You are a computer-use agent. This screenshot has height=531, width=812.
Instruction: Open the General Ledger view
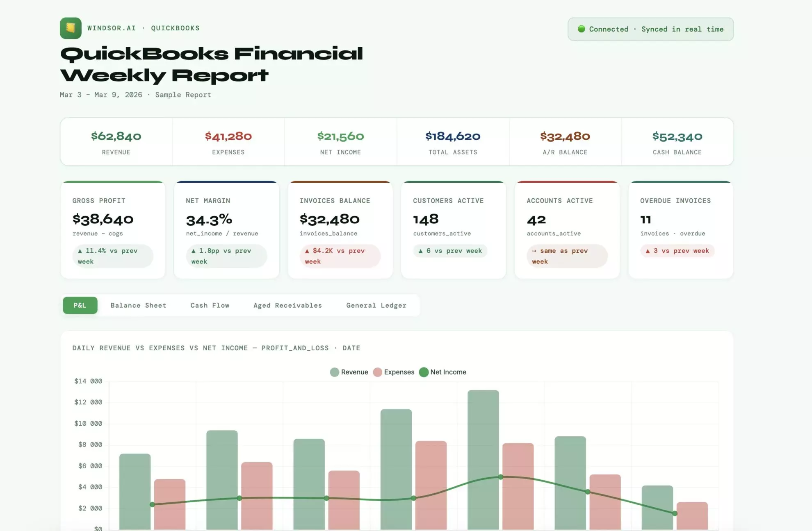(x=376, y=305)
